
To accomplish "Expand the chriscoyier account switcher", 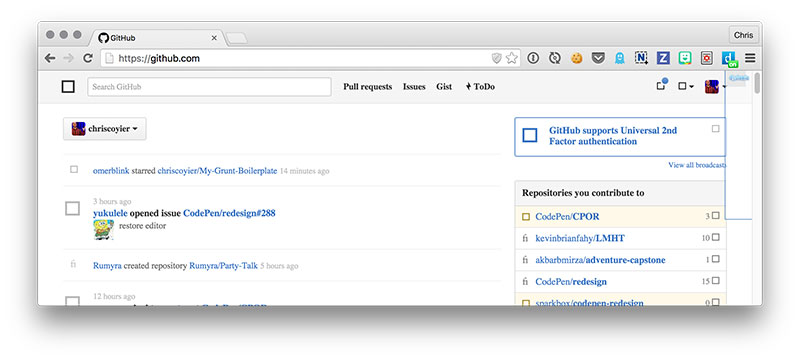I will pyautogui.click(x=105, y=128).
